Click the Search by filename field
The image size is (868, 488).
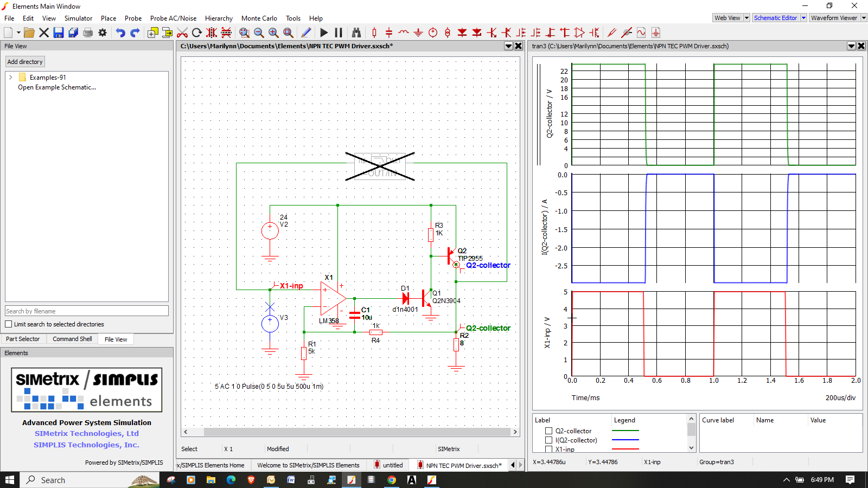pyautogui.click(x=87, y=311)
